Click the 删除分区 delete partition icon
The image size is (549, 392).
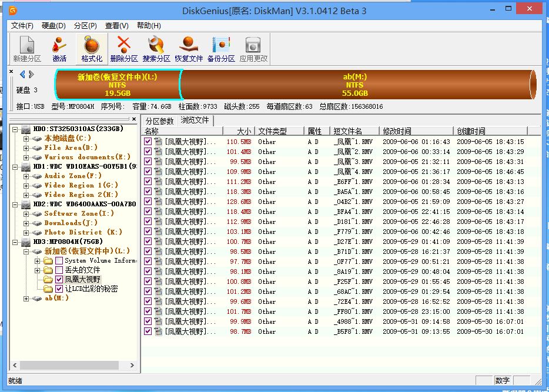tap(124, 49)
